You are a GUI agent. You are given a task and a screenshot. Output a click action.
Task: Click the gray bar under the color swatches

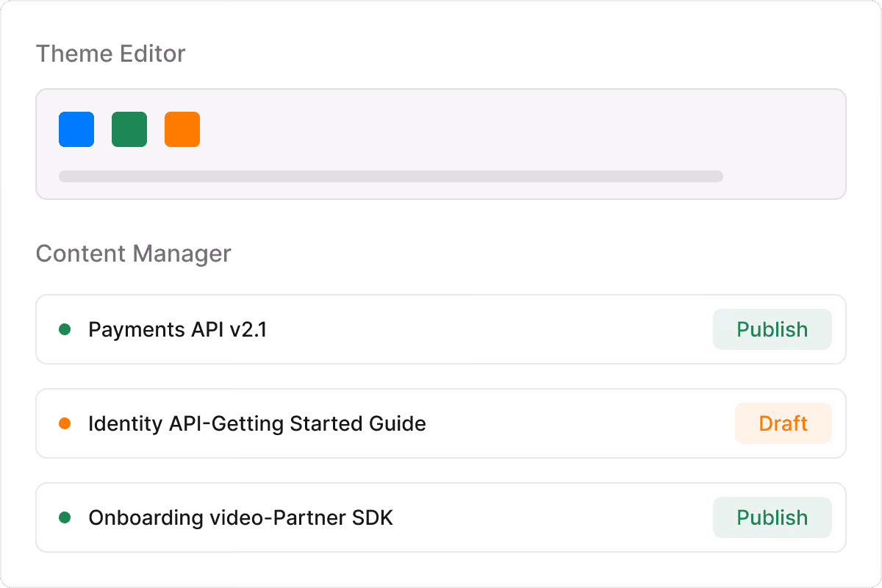point(391,176)
